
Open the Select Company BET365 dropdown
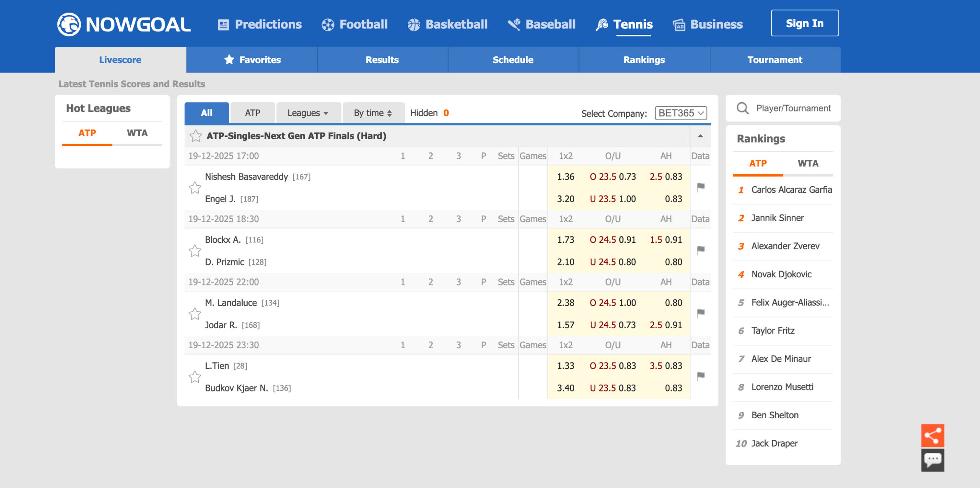tap(681, 113)
